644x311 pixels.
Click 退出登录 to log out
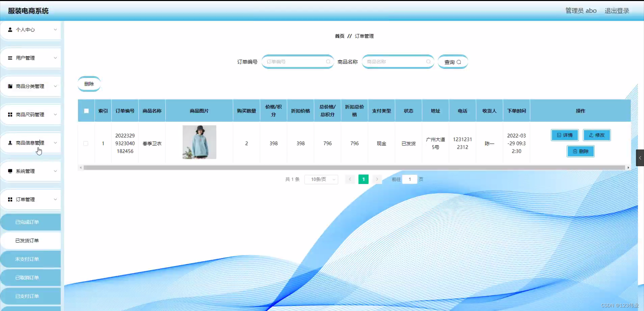pyautogui.click(x=616, y=10)
